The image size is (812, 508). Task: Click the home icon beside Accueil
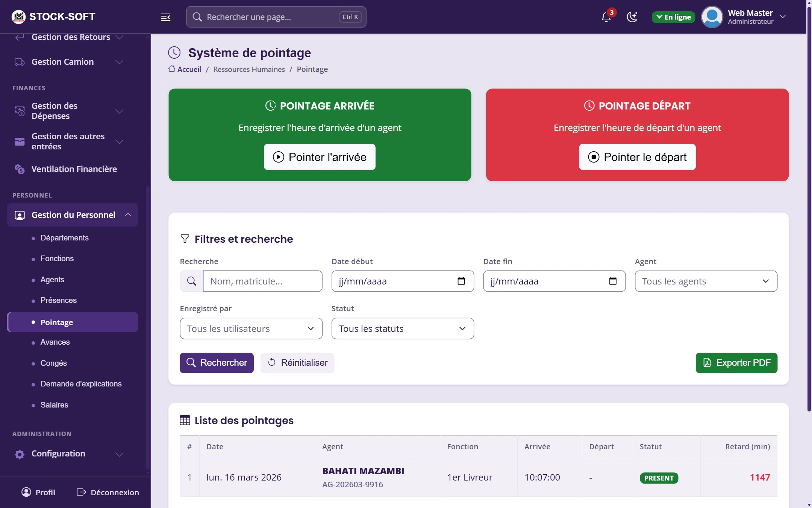172,69
